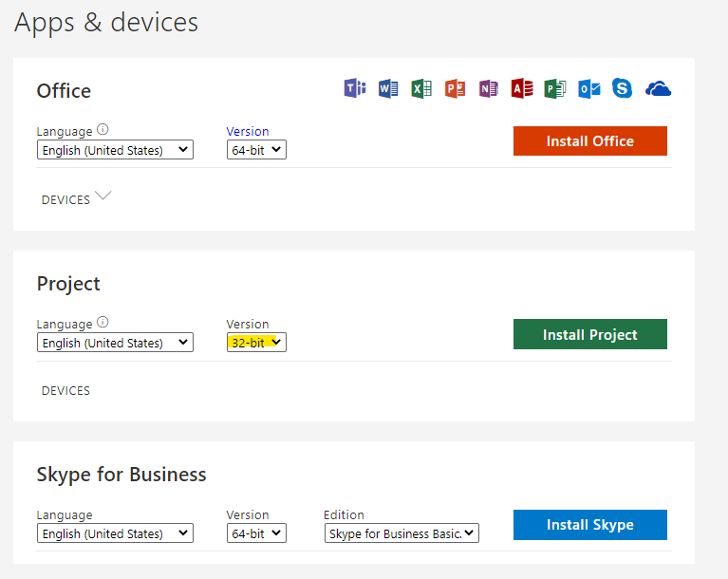Open the Office Language dropdown
This screenshot has width=728, height=579.
[115, 150]
